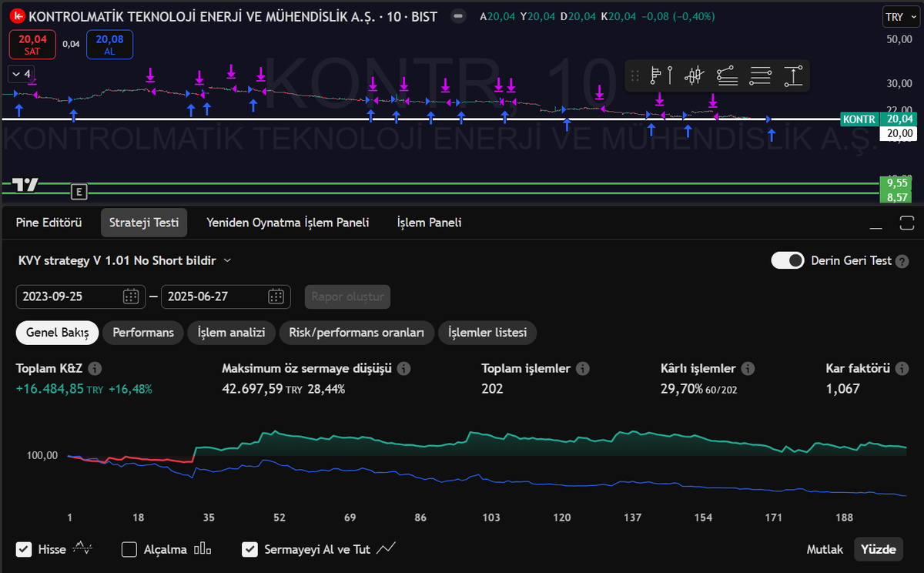Click the 42.697,59 drawdown value
924x573 pixels.
click(x=253, y=389)
